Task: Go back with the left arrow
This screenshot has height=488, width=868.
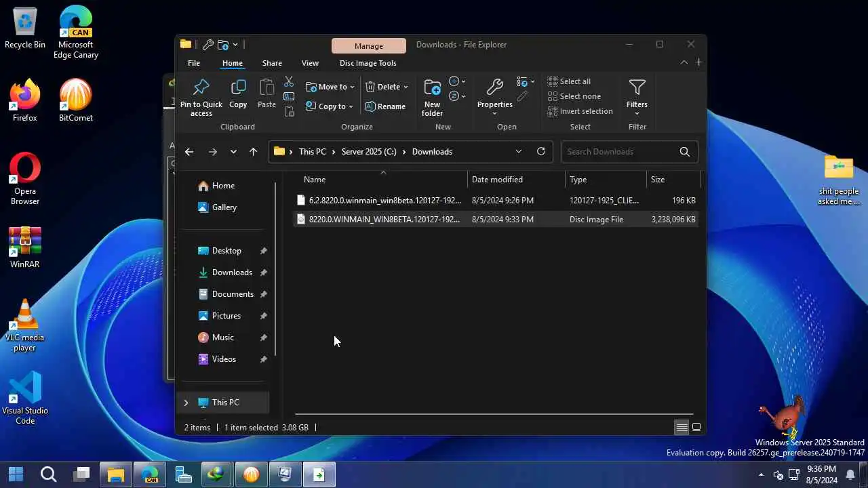Action: pyautogui.click(x=189, y=152)
